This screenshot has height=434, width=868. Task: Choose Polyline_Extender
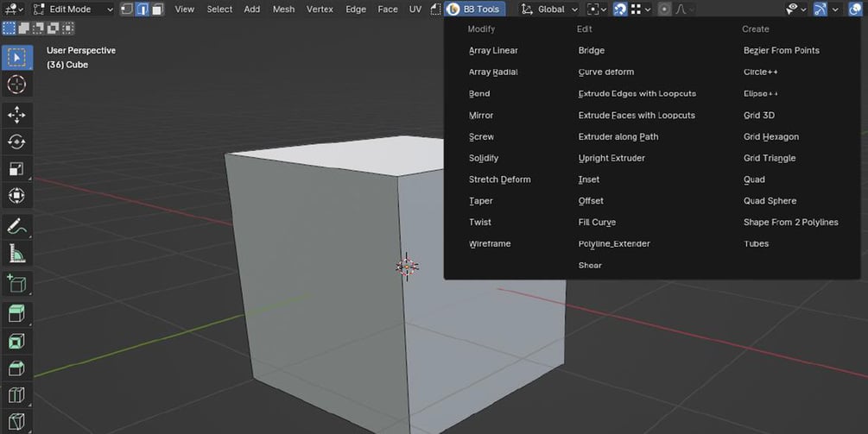click(x=614, y=244)
